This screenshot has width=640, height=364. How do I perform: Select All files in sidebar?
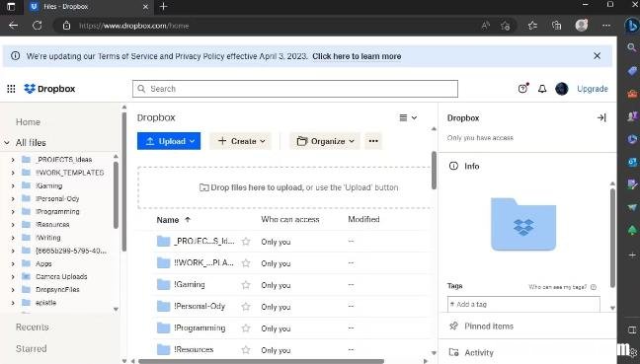click(31, 143)
